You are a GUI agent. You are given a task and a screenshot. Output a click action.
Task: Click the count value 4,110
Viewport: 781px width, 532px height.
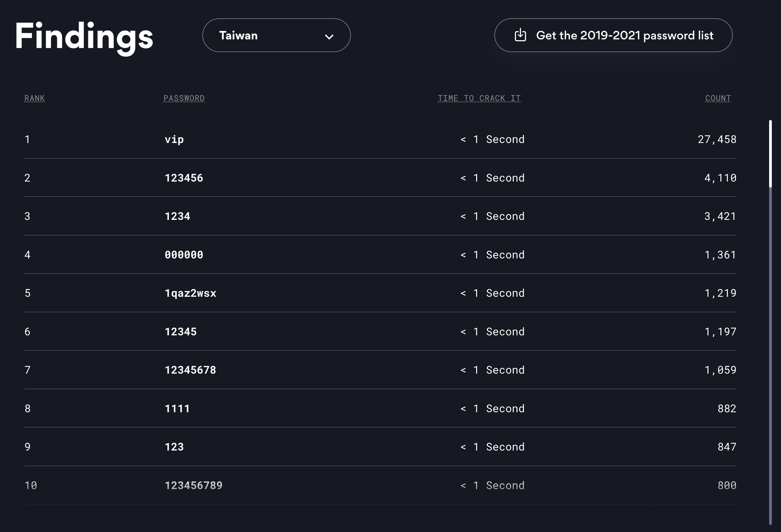(x=720, y=178)
